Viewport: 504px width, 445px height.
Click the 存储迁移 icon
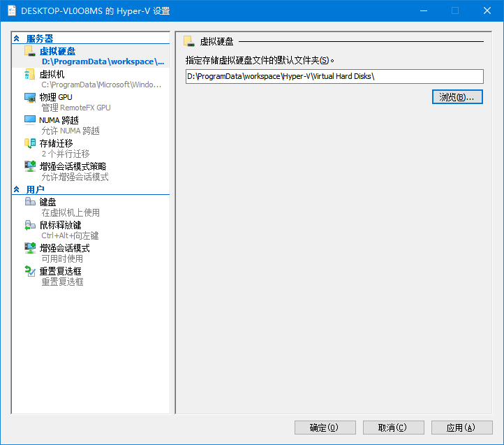pos(30,143)
